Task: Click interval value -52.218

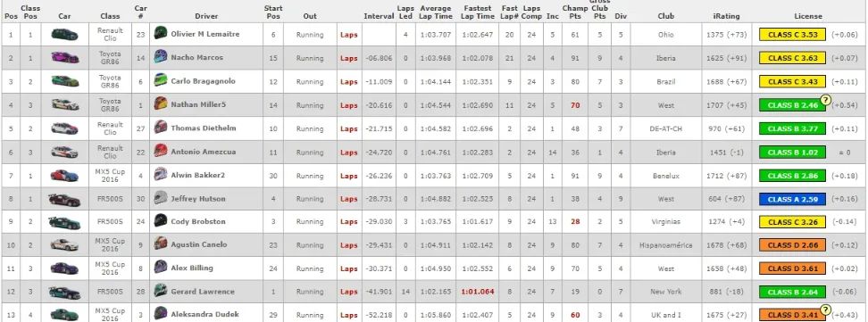Action: [379, 315]
